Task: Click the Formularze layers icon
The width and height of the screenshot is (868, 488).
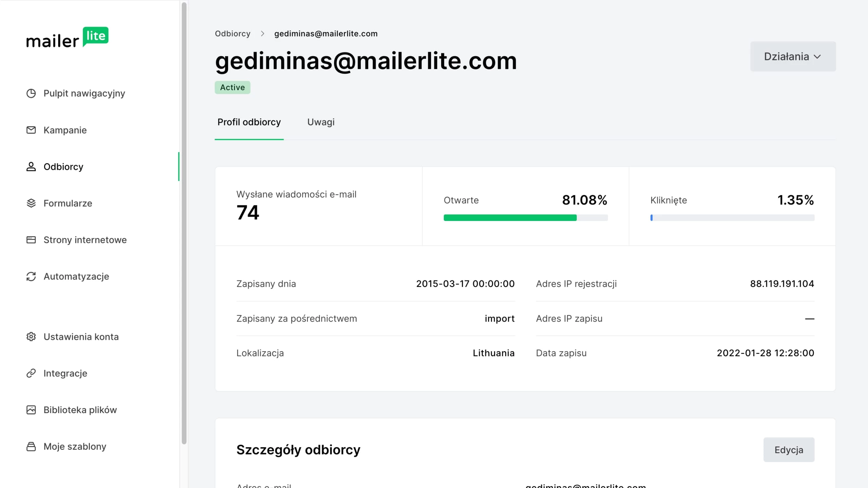Action: click(x=31, y=203)
